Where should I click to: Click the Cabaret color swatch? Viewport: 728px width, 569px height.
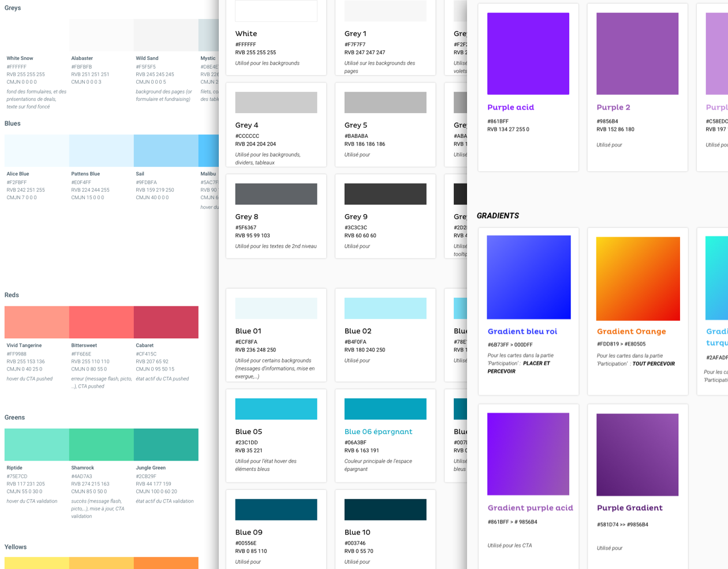[x=166, y=322]
